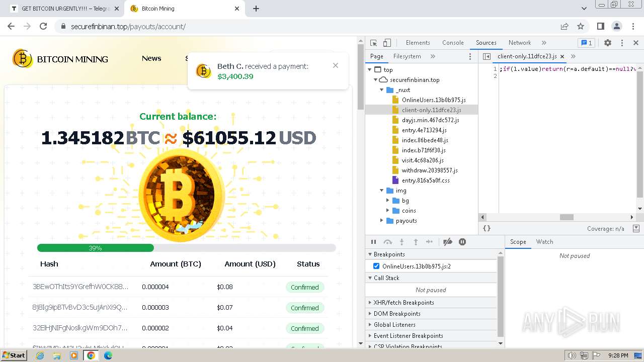644x362 pixels.
Task: Switch to the Elements tab
Action: pyautogui.click(x=418, y=43)
